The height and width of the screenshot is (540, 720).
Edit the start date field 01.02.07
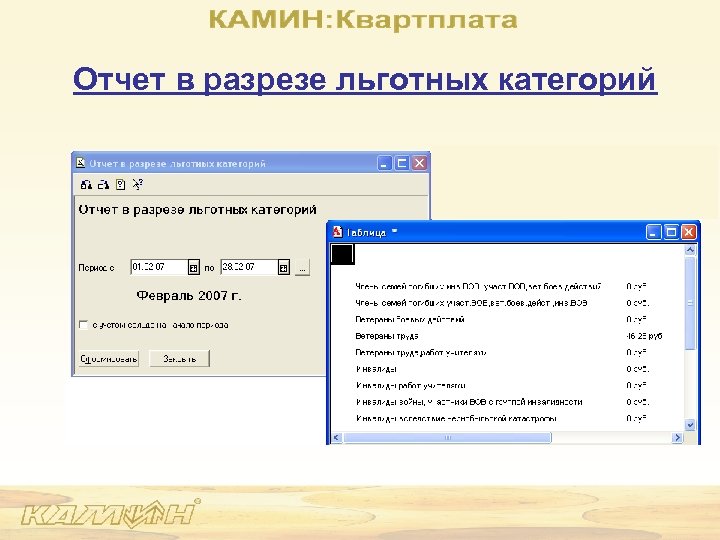[159, 267]
